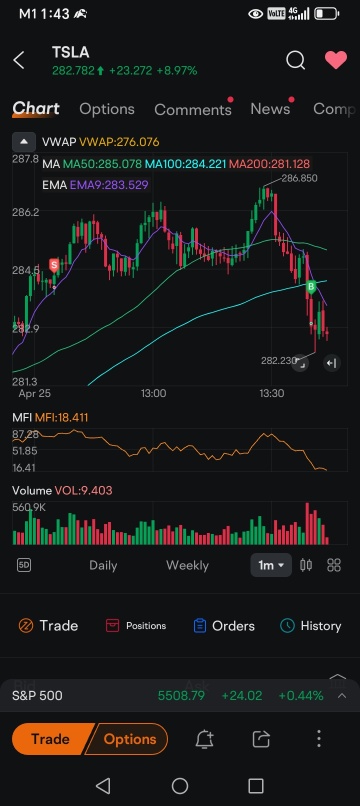The image size is (360, 806).
Task: Open the partially visible Comp tab
Action: coord(334,109)
